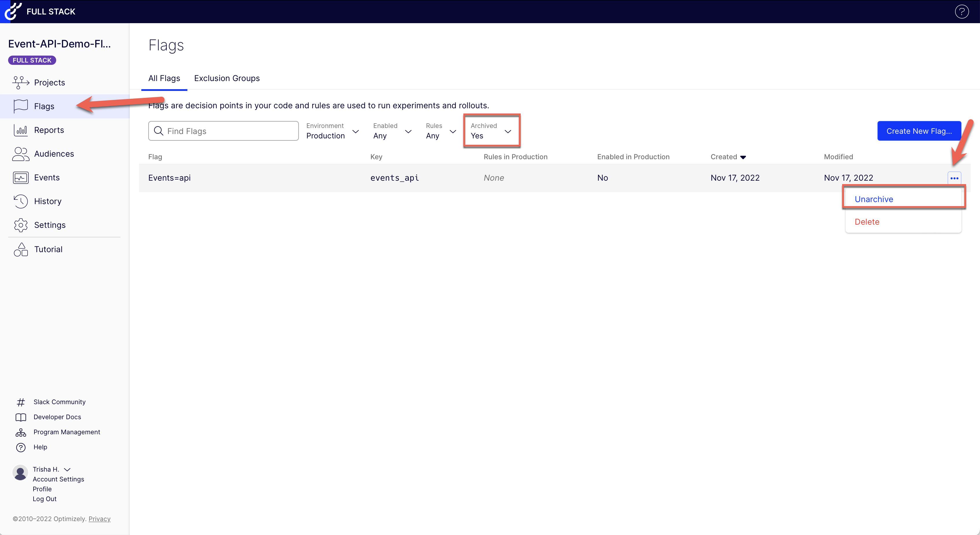Switch to Exclusion Groups tab
This screenshot has height=535, width=980.
click(227, 78)
